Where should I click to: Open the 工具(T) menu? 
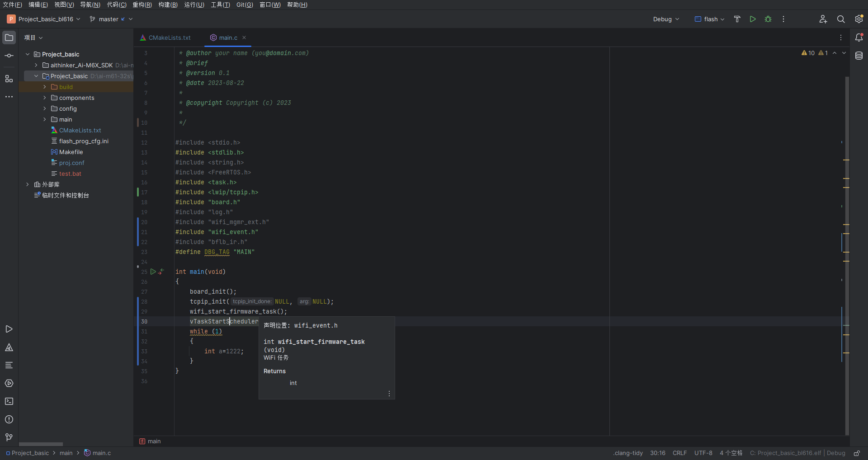coord(220,5)
